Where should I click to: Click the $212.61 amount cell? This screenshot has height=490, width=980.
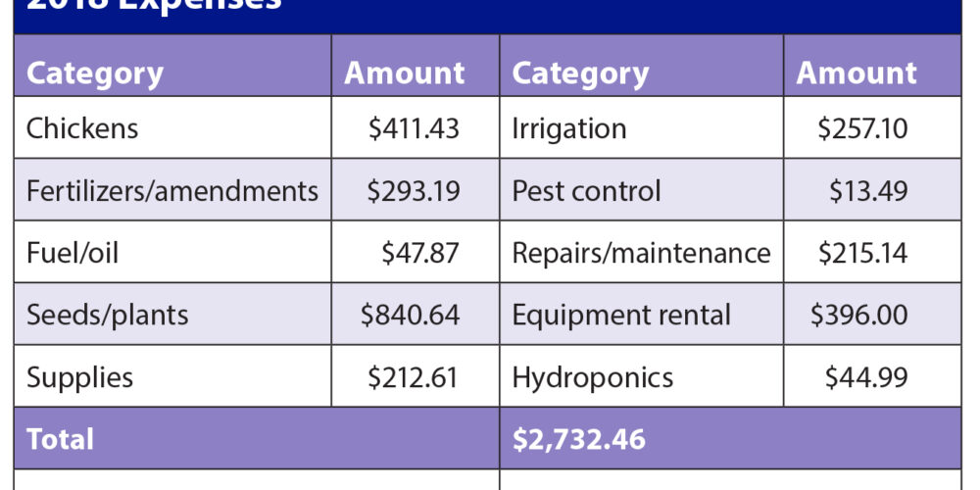point(413,377)
